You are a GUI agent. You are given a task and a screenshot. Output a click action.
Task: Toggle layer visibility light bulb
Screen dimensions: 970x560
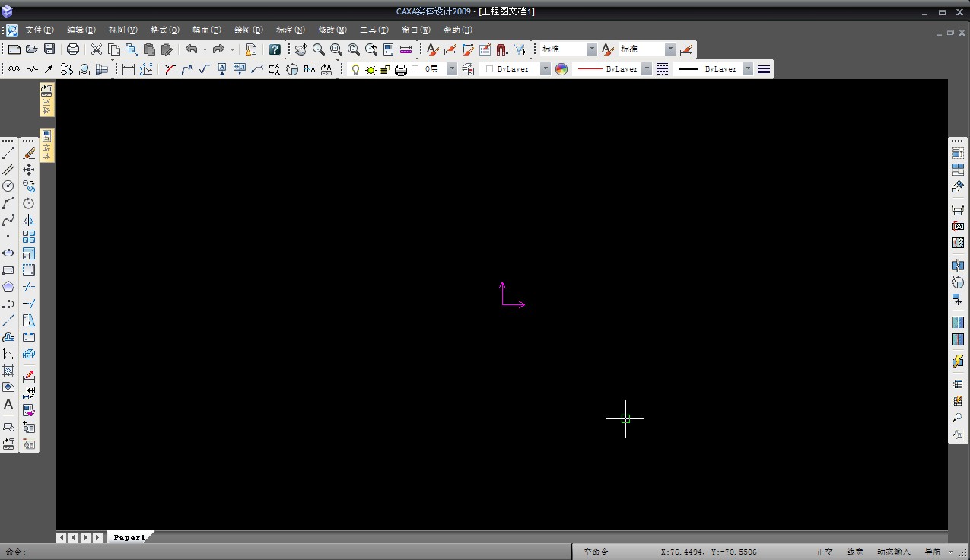pos(355,69)
